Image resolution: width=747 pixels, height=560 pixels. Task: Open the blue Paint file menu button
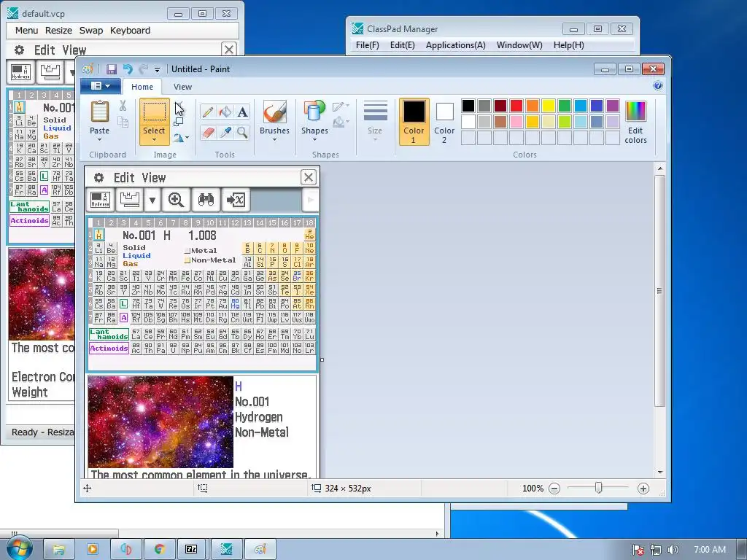click(x=100, y=86)
